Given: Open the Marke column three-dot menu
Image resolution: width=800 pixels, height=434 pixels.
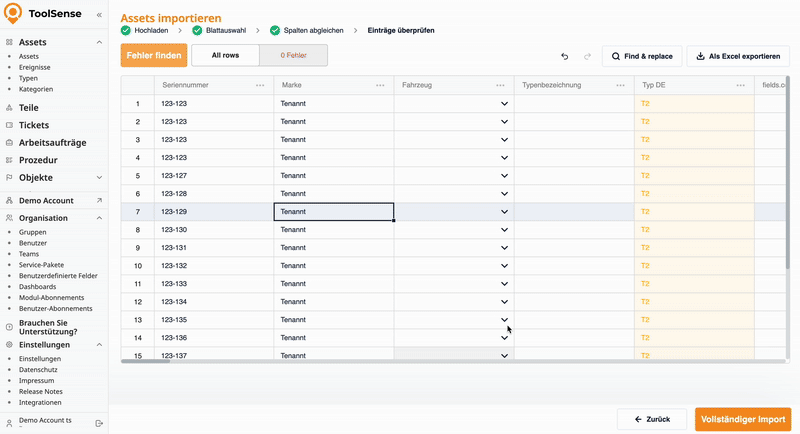Looking at the screenshot, I should click(380, 86).
